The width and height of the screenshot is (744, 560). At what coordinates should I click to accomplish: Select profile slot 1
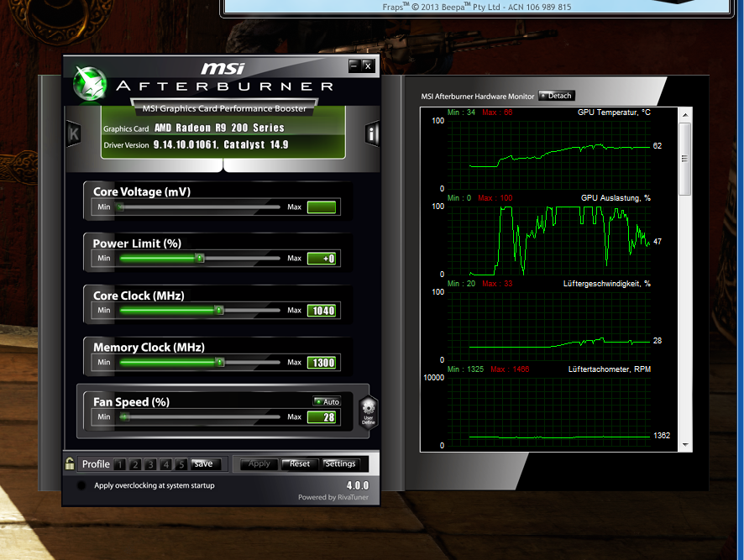point(120,464)
